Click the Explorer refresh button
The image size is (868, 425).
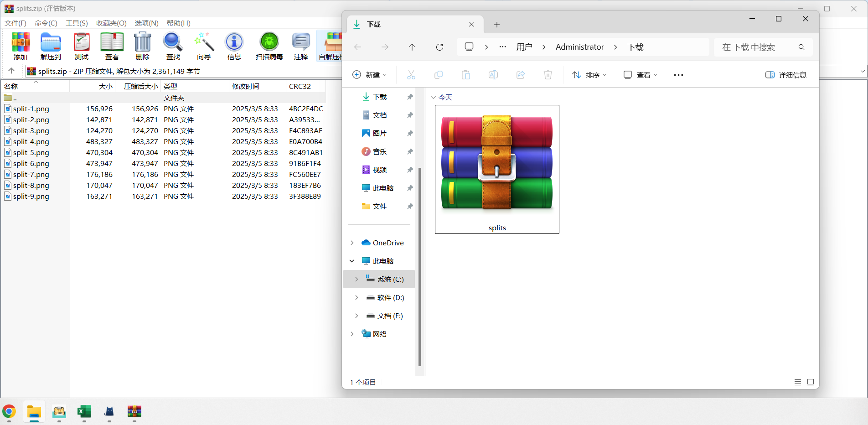439,47
